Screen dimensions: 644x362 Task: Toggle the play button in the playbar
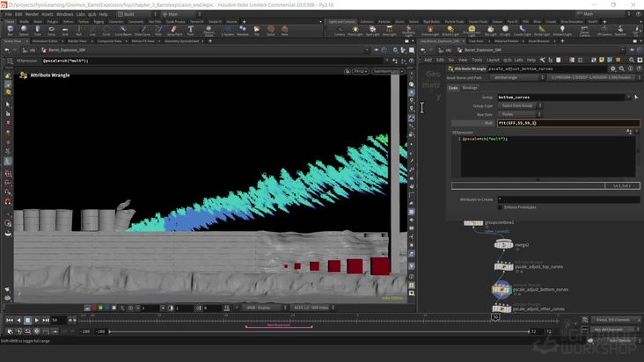(37, 320)
